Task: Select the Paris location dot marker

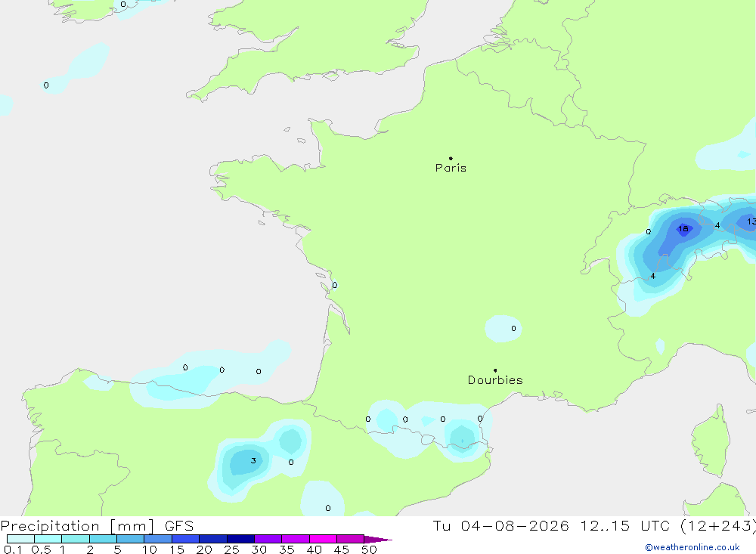Action: pyautogui.click(x=451, y=158)
